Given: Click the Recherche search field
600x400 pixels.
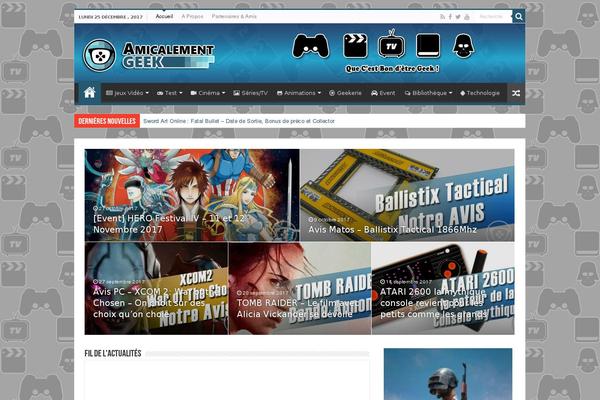Looking at the screenshot, I should pos(492,16).
